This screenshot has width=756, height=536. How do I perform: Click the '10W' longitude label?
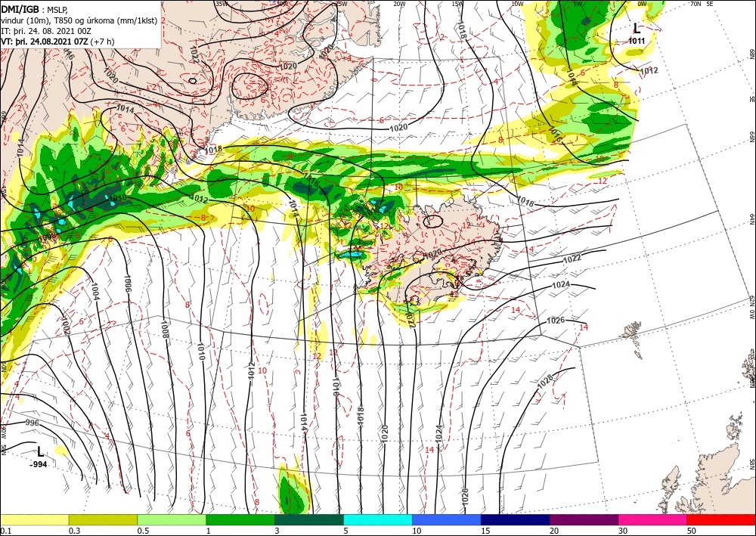tap(517, 4)
